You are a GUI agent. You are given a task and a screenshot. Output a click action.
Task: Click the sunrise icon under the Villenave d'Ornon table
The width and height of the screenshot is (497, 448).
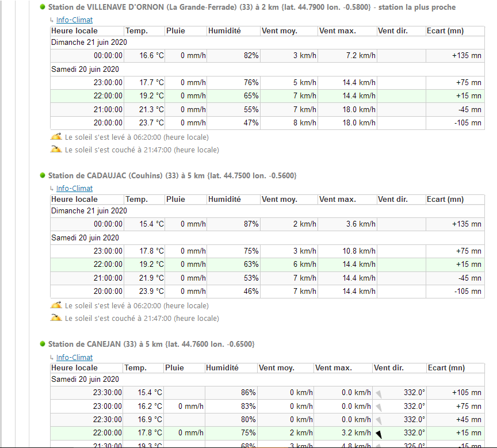56,137
